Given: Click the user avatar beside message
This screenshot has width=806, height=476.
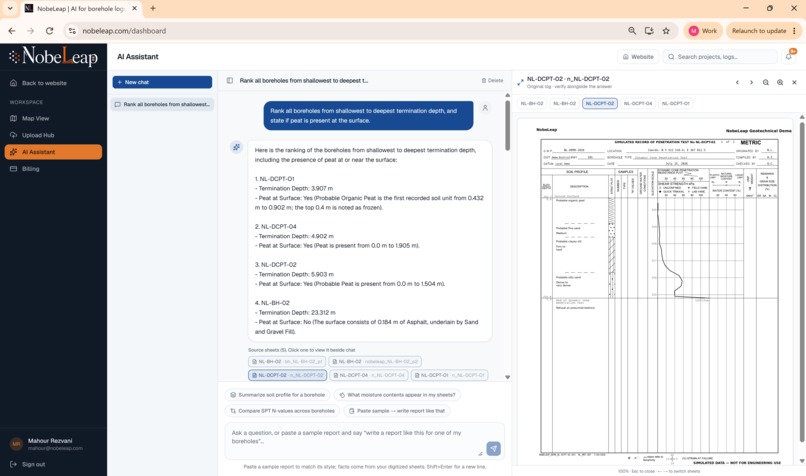Looking at the screenshot, I should 485,108.
